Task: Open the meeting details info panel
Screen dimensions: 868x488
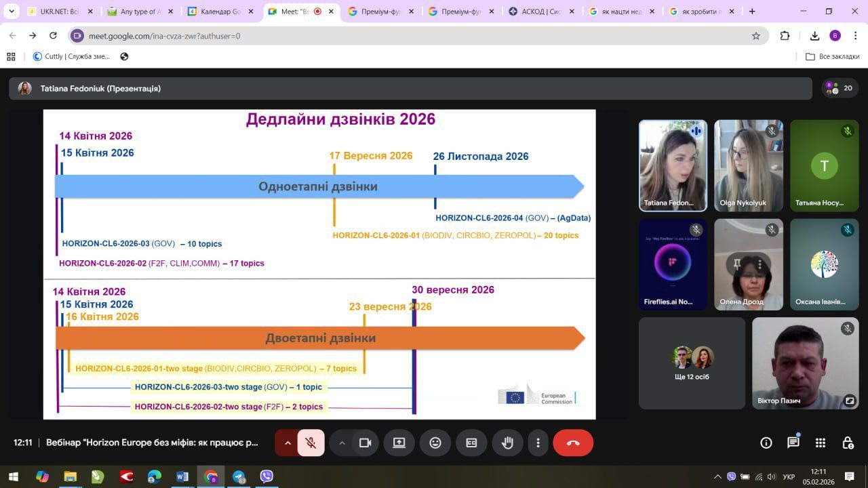Action: [766, 443]
